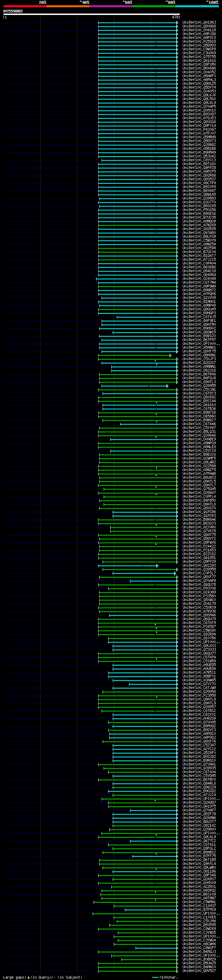
Task: Select the UniRef100_P42067 label
Action: point(199,129)
